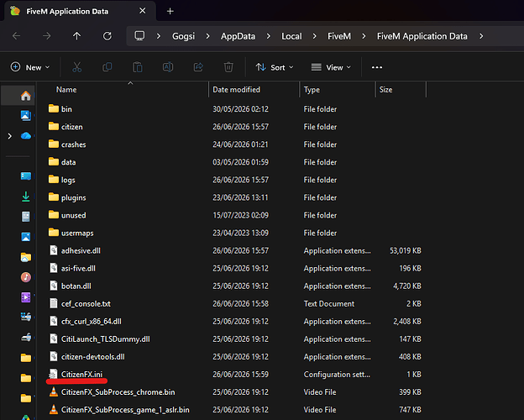
Task: Click the Share icon in toolbar
Action: 198,67
